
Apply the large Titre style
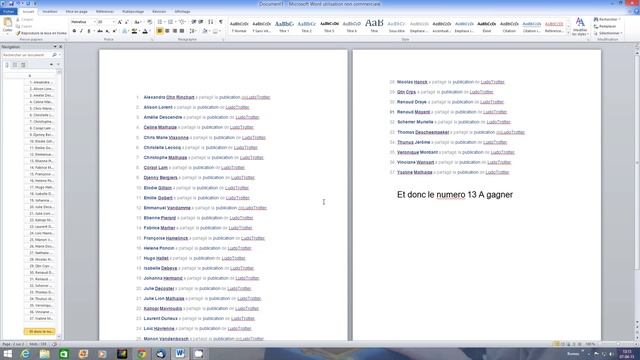(374, 27)
